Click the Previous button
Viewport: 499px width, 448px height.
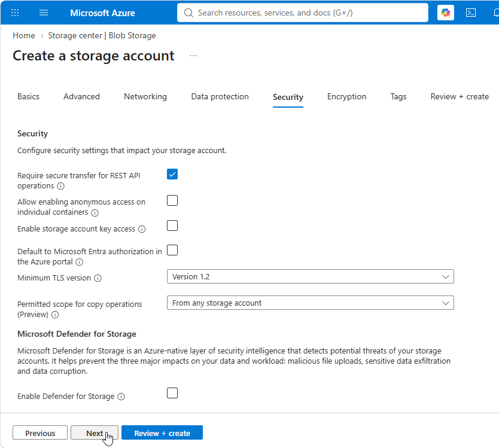40,433
